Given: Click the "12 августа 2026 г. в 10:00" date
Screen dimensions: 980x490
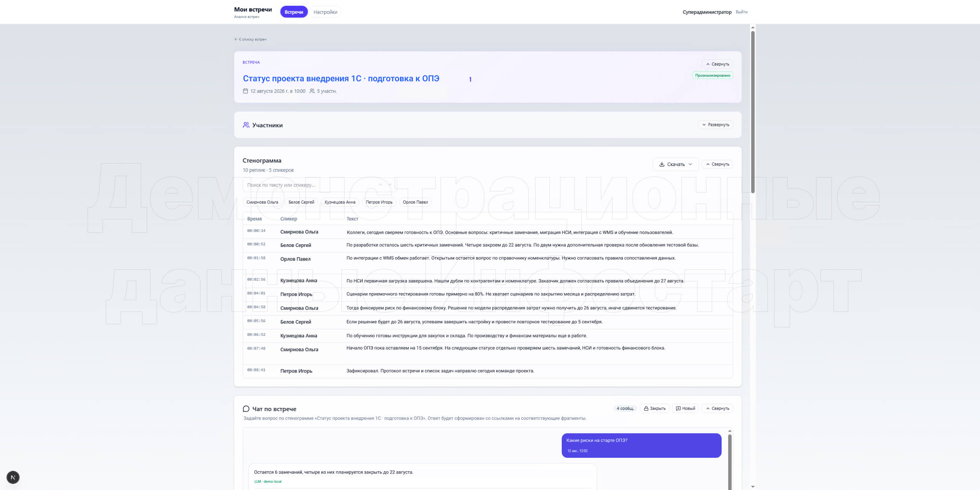Looking at the screenshot, I should pyautogui.click(x=278, y=91).
